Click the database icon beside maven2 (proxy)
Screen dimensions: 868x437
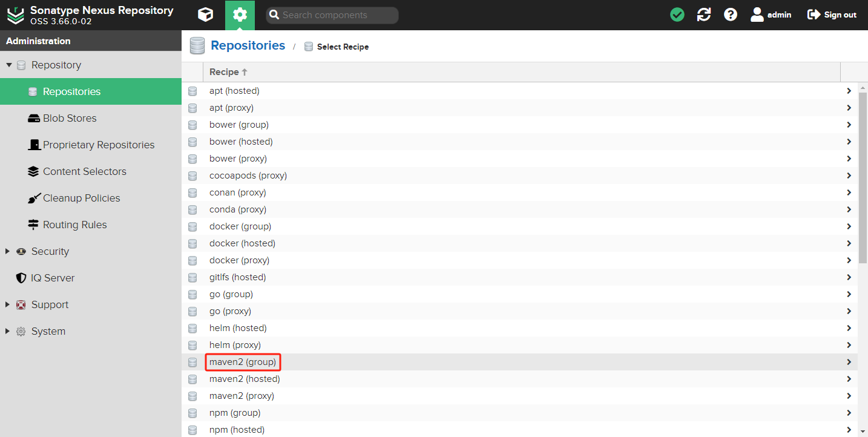192,396
